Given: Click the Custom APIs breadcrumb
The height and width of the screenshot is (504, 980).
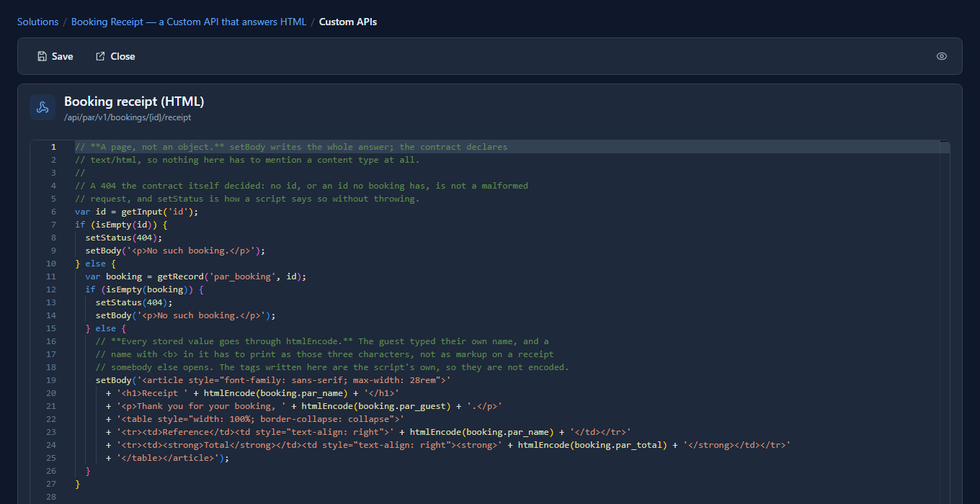Looking at the screenshot, I should point(348,22).
